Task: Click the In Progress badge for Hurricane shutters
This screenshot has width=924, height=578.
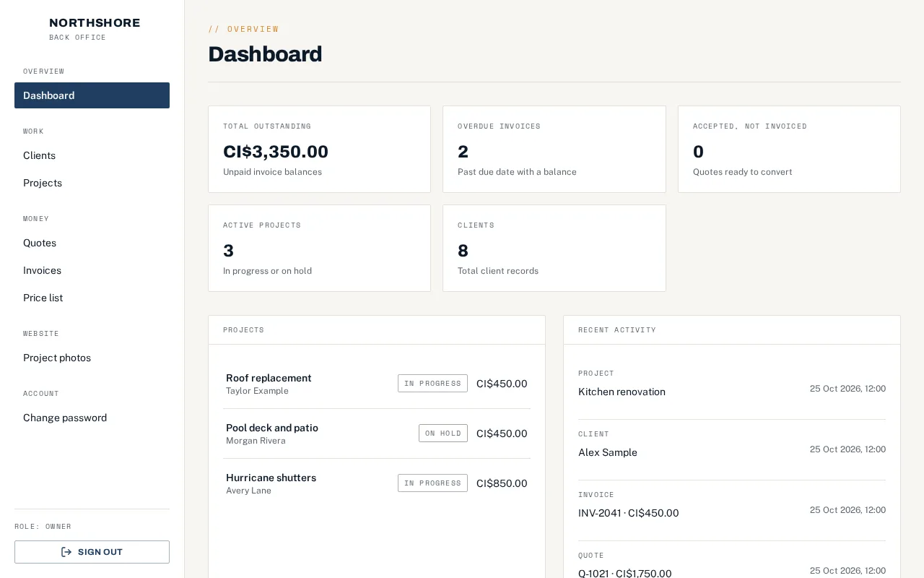Action: coord(432,483)
